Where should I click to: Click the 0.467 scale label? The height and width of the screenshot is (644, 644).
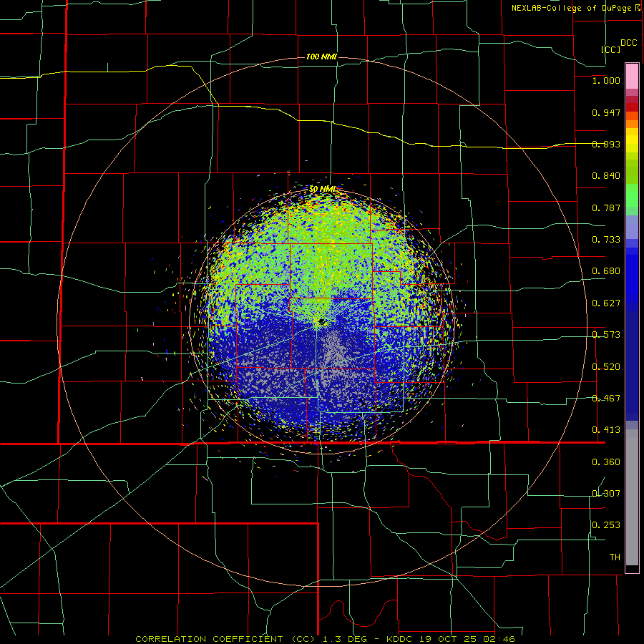point(606,399)
